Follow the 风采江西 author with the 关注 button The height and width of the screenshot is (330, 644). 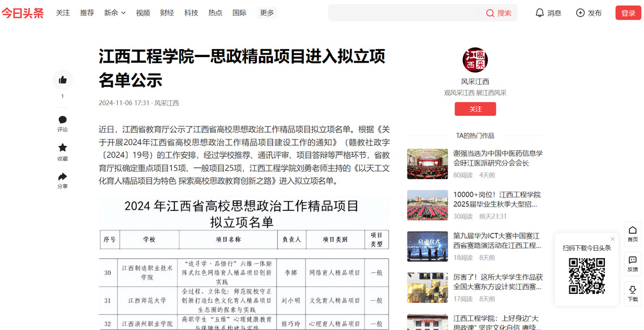475,109
